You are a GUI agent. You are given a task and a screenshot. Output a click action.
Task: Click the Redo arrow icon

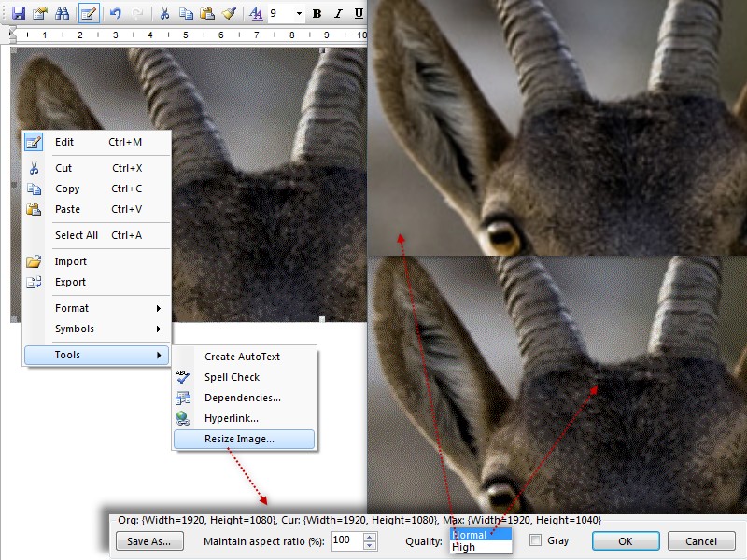pyautogui.click(x=137, y=13)
